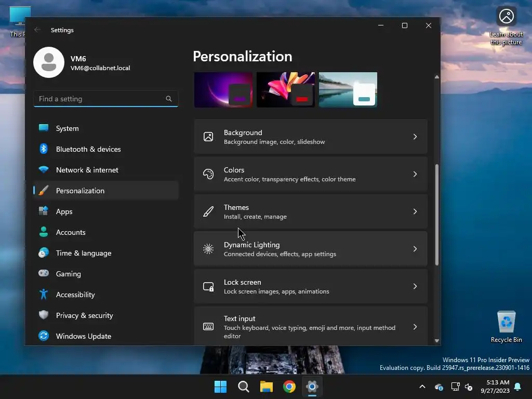Click the System monitor icon in sidebar

(44, 128)
